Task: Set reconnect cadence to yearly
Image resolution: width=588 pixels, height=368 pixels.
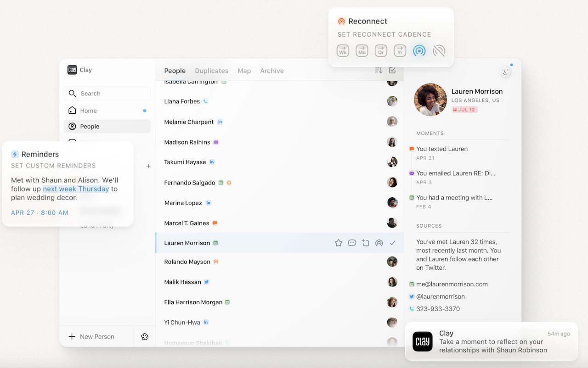Action: point(400,50)
